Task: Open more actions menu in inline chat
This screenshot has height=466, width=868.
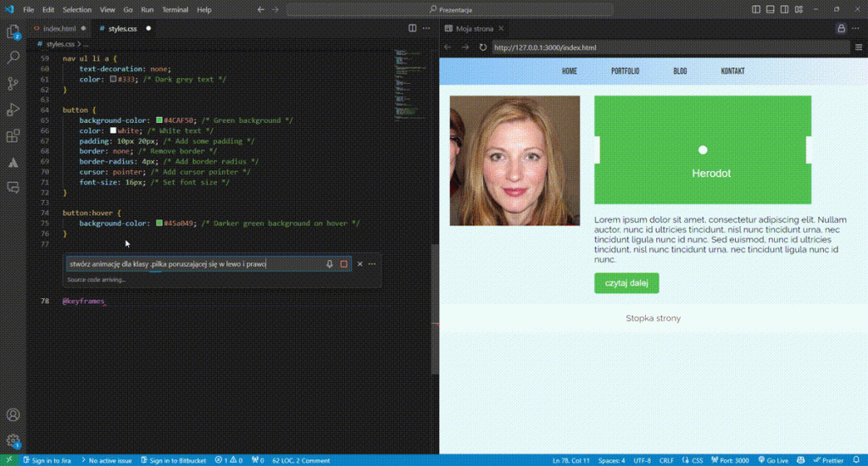Action: point(372,264)
